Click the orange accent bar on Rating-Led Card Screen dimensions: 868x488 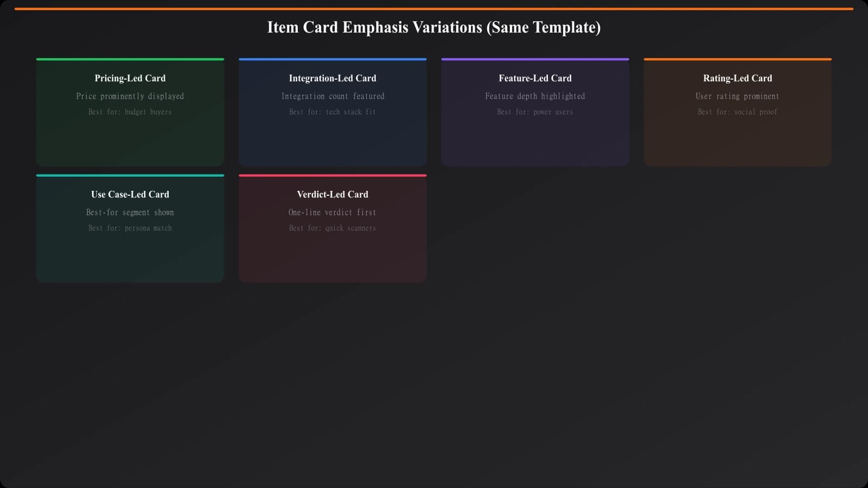(738, 59)
